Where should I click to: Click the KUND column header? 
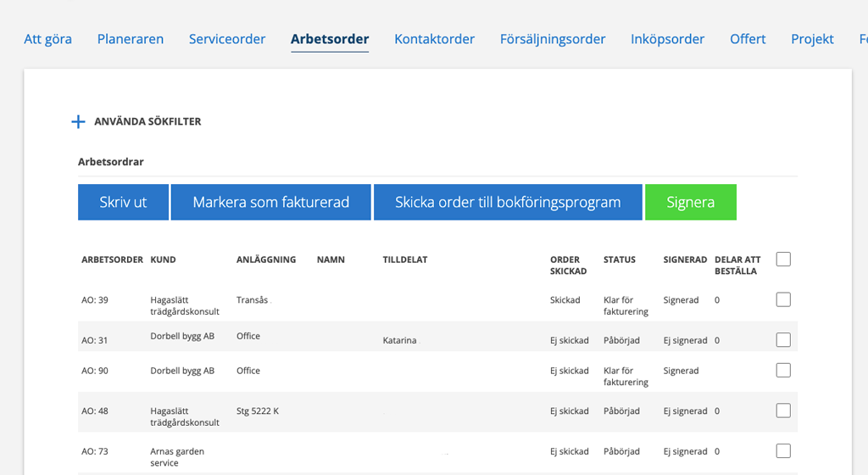click(x=163, y=260)
